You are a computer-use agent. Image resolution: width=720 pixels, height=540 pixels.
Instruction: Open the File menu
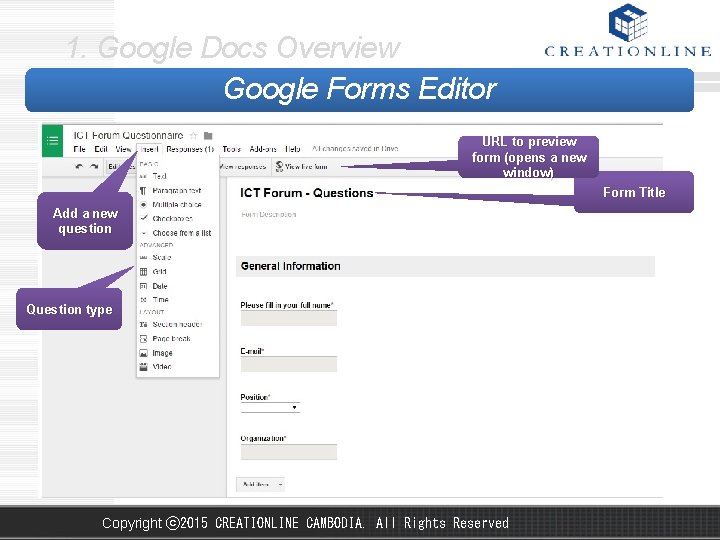(79, 149)
